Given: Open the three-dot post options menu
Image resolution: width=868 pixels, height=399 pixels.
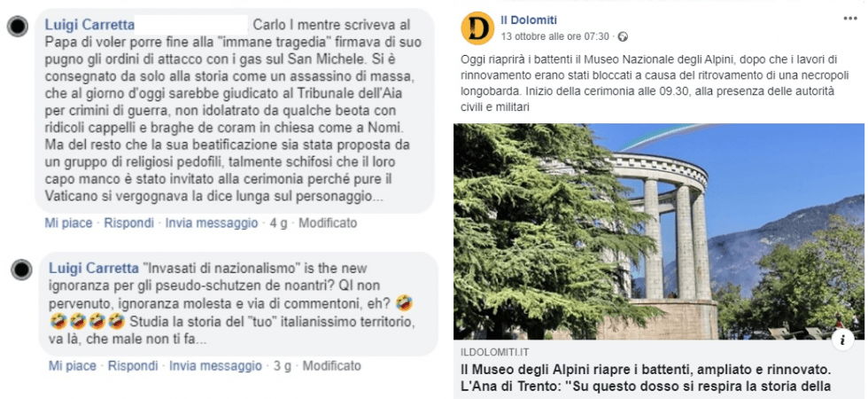Looking at the screenshot, I should [x=849, y=19].
